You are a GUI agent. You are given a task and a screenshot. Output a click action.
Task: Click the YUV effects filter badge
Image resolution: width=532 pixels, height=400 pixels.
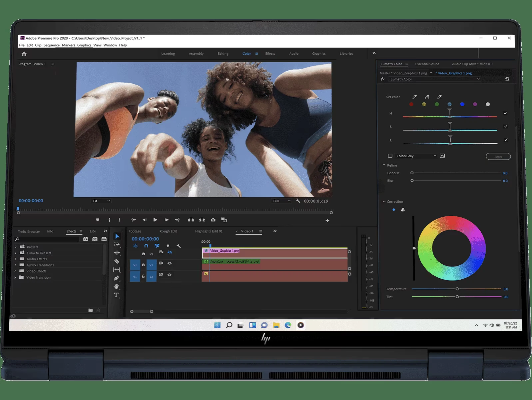(x=104, y=239)
